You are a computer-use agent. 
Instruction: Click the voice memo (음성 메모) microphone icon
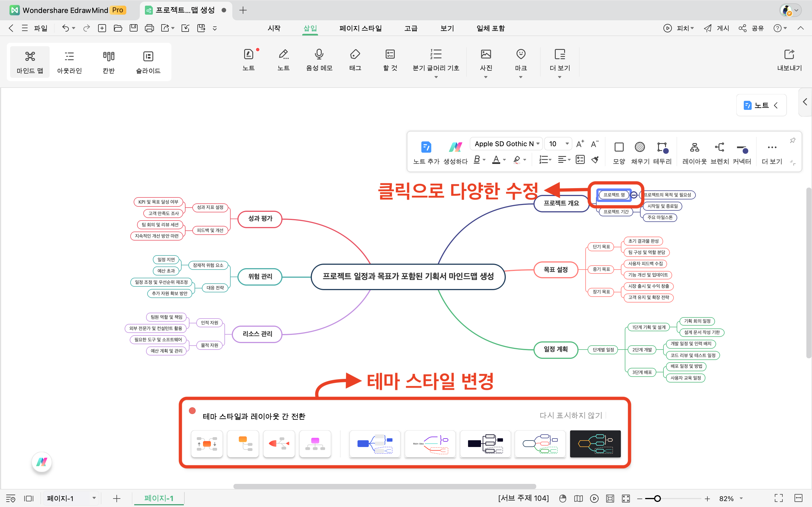pyautogui.click(x=319, y=54)
